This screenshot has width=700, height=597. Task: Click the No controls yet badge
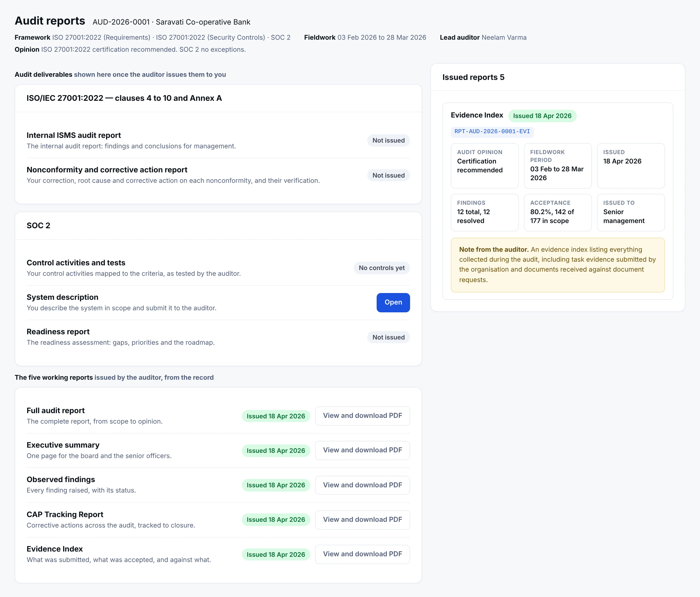[381, 268]
